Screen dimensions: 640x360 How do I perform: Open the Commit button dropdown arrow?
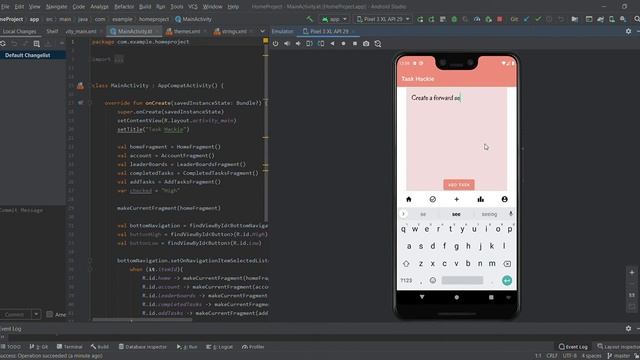36,314
